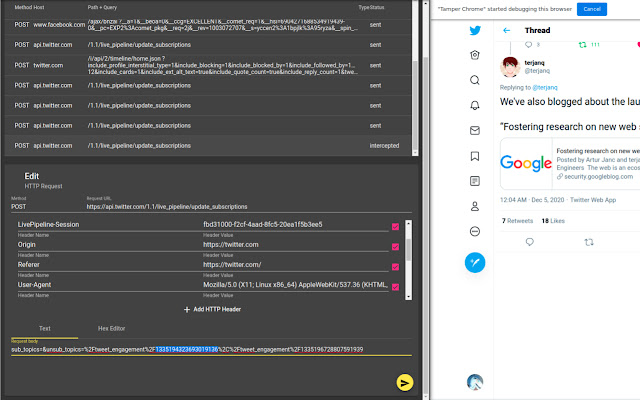The width and height of the screenshot is (640, 400).
Task: Select the twitter.com home.json request row
Action: pos(208,65)
